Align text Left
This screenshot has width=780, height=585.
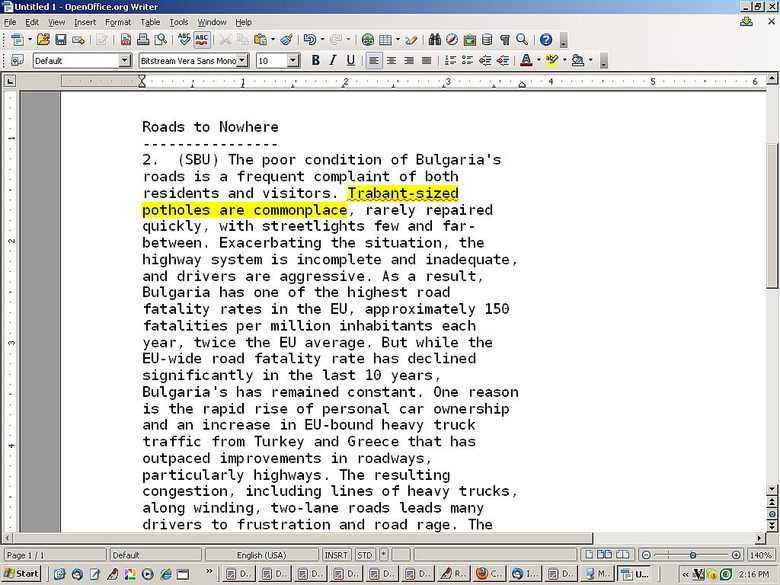click(x=374, y=61)
